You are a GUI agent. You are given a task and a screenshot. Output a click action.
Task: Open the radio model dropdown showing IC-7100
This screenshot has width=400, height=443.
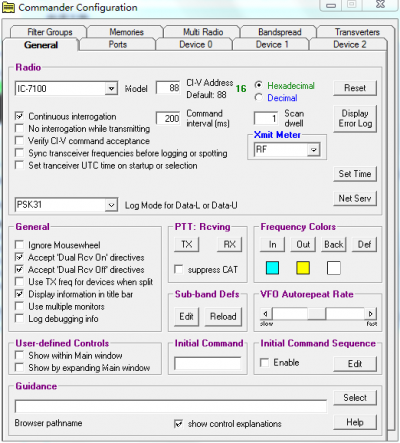112,89
